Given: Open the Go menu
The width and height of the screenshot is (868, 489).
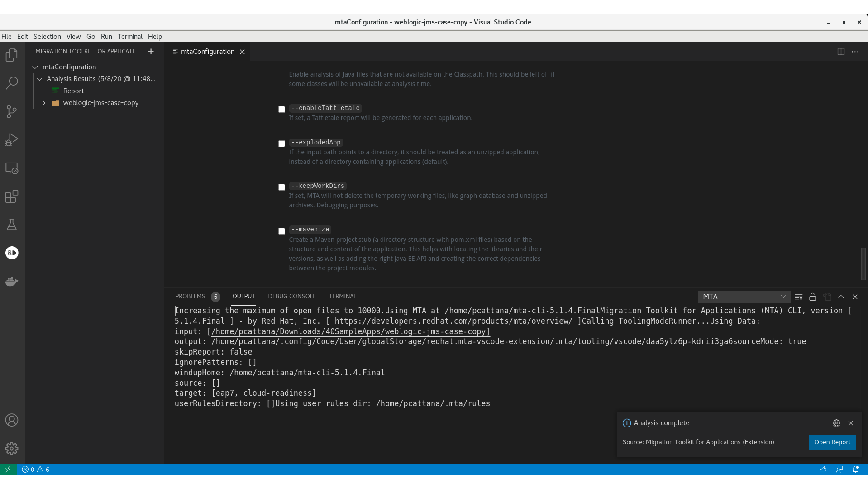Looking at the screenshot, I should point(91,37).
